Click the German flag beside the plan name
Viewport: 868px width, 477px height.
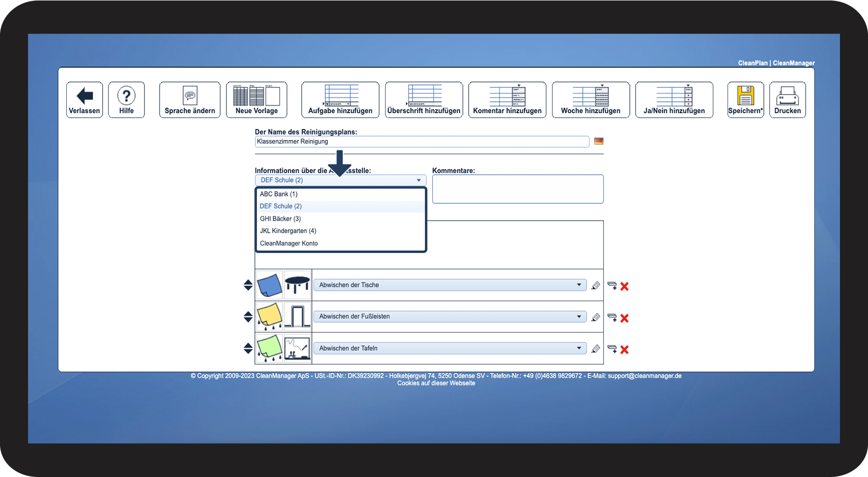598,141
